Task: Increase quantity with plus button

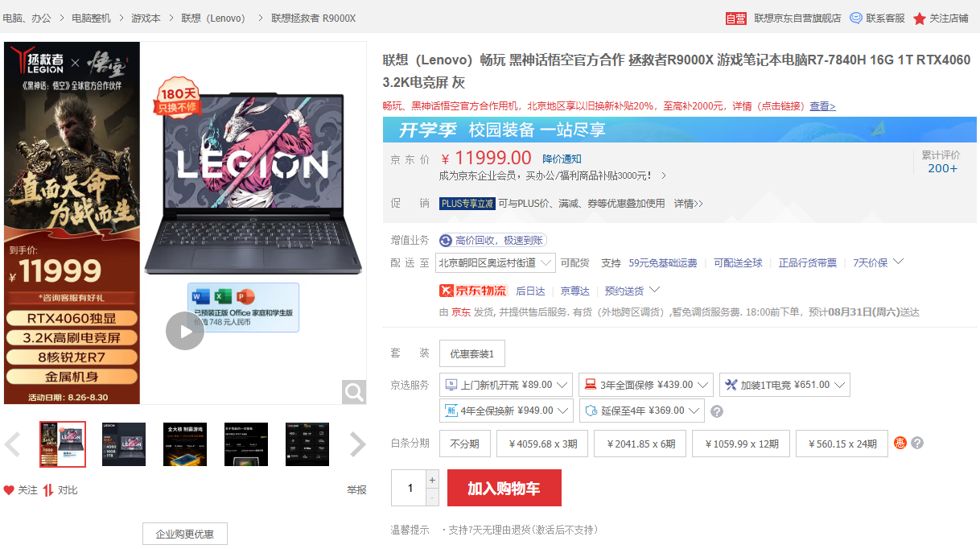Action: (x=432, y=479)
